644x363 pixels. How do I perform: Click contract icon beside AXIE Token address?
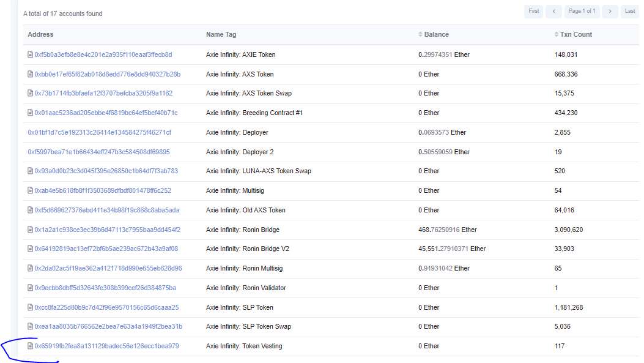[x=30, y=54]
